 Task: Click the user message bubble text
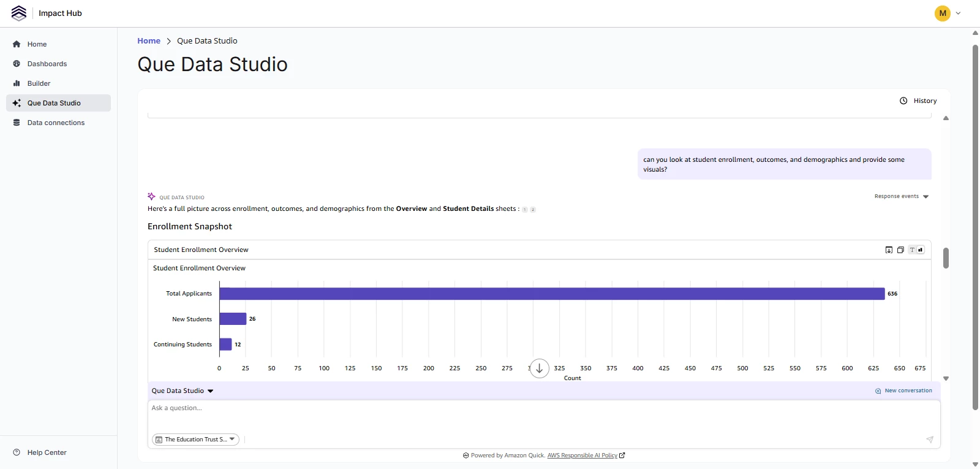pos(774,164)
